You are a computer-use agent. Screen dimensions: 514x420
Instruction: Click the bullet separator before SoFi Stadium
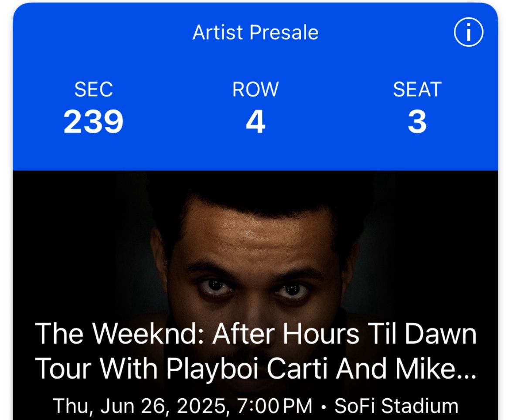click(x=323, y=407)
